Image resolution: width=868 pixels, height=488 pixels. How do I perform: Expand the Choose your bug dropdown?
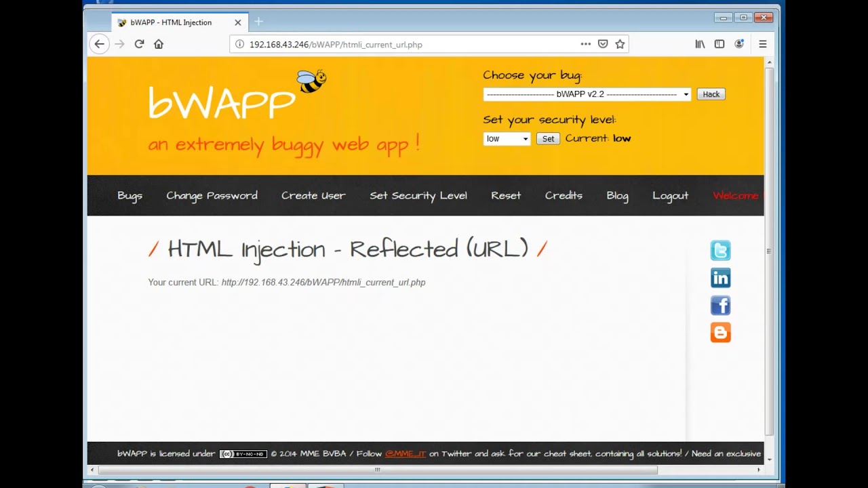(587, 94)
